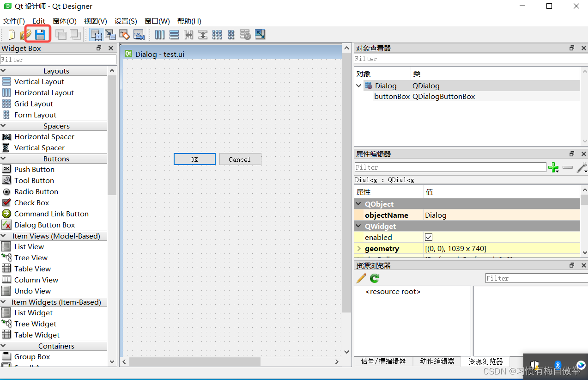Image resolution: width=588 pixels, height=380 pixels.
Task: Open property editor configure wrench menu
Action: tap(582, 167)
